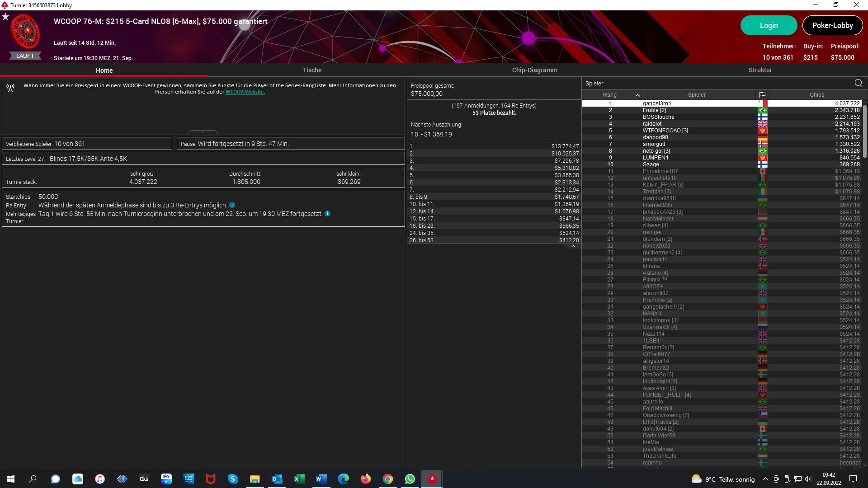
Task: Select player raidalot row
Action: coord(722,124)
